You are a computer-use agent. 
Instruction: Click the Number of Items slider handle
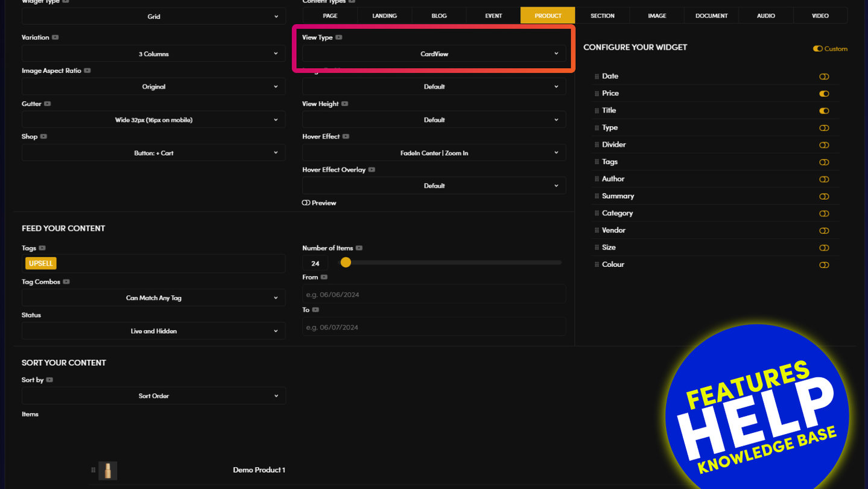[x=346, y=263]
